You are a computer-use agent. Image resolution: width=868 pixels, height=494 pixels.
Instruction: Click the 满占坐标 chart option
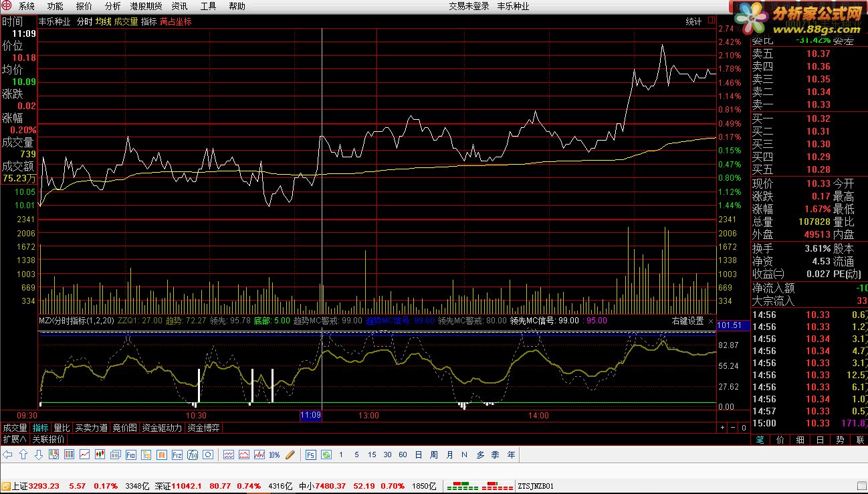coord(176,21)
